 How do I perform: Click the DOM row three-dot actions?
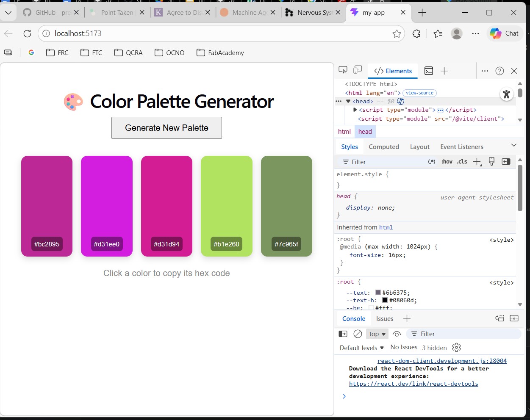(x=339, y=101)
